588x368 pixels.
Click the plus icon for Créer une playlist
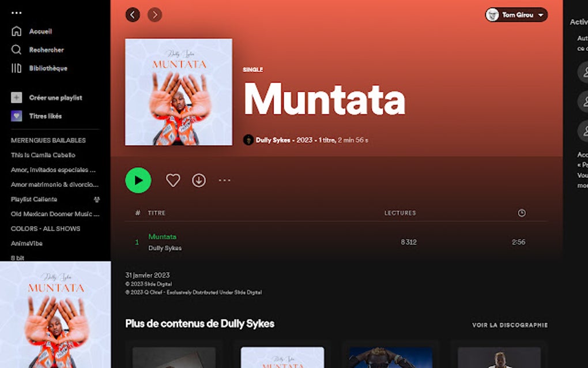coord(16,97)
